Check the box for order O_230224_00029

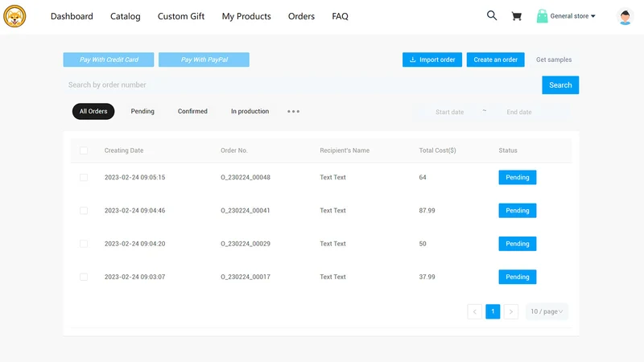tap(84, 244)
